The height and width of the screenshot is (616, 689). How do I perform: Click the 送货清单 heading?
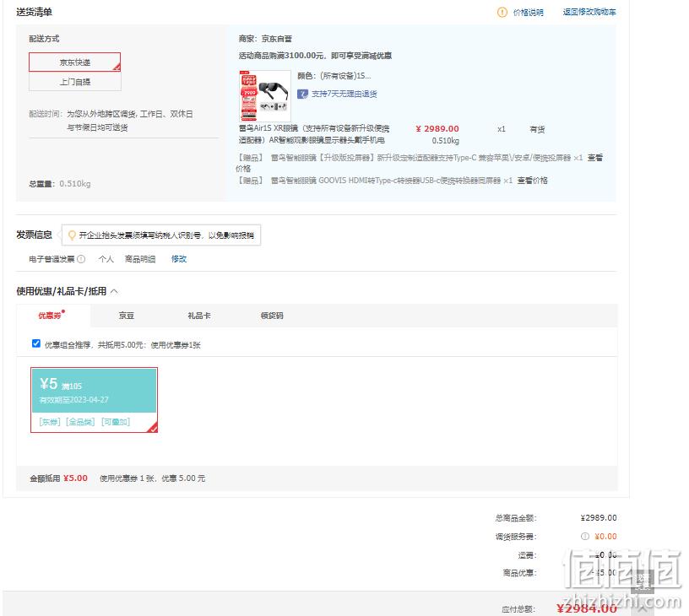coord(35,12)
